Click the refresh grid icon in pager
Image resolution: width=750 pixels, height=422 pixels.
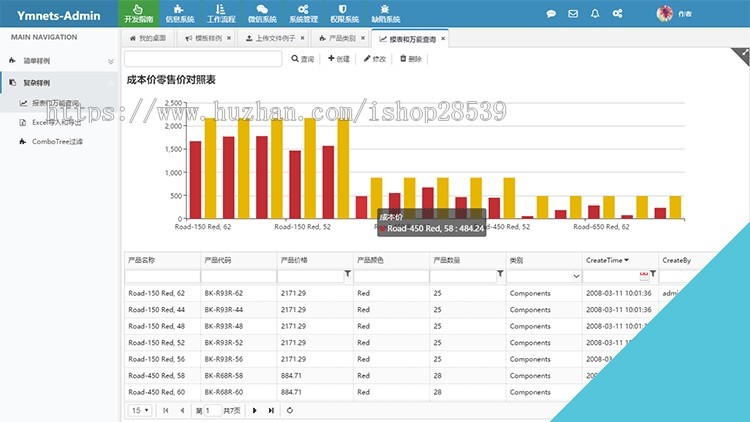pyautogui.click(x=290, y=411)
